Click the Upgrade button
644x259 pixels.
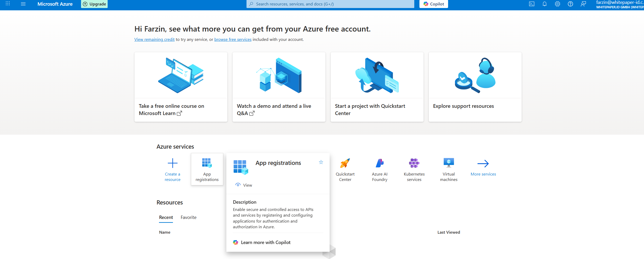[94, 4]
